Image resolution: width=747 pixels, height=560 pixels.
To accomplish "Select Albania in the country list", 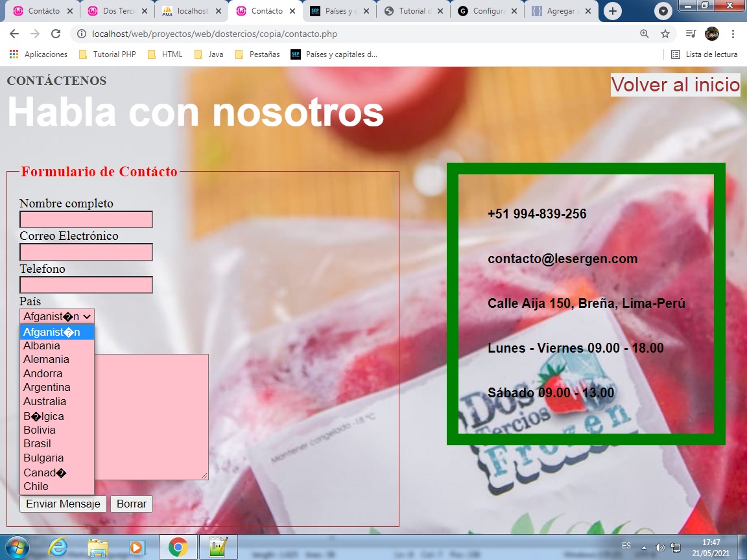I will [x=57, y=345].
